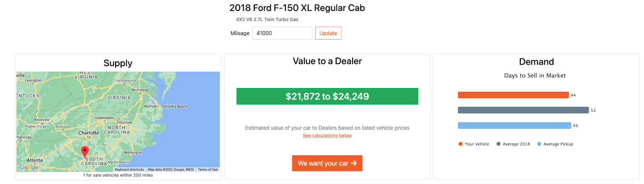Image resolution: width=644 pixels, height=184 pixels.
Task: Open the See calculations below link
Action: coord(327,136)
